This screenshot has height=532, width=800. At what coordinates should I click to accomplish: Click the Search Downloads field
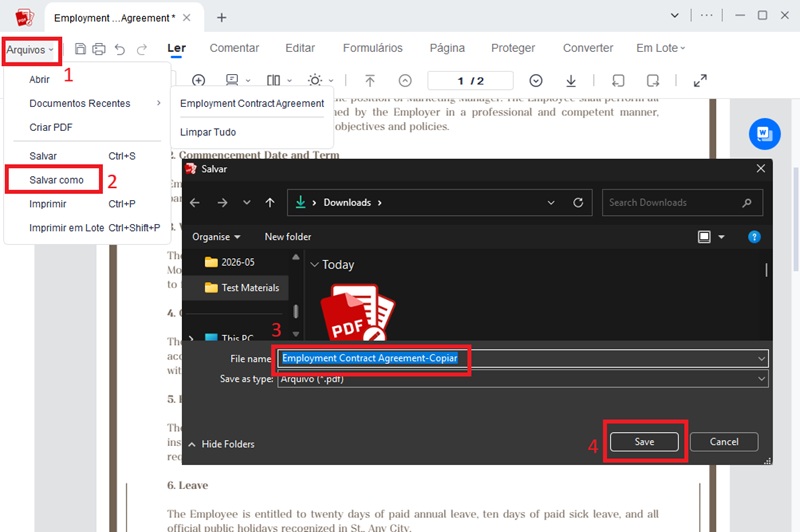[x=682, y=203]
